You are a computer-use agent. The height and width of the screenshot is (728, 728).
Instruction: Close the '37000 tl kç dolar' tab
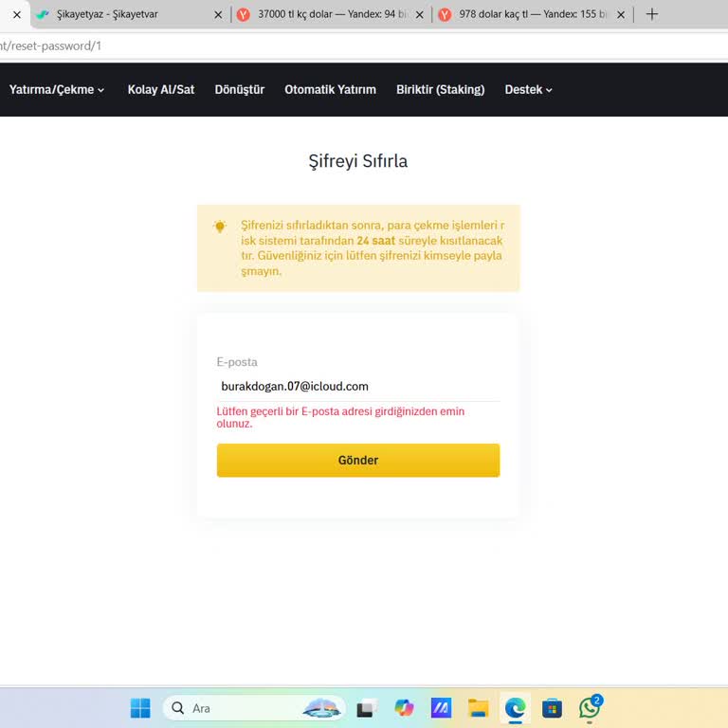pos(419,15)
